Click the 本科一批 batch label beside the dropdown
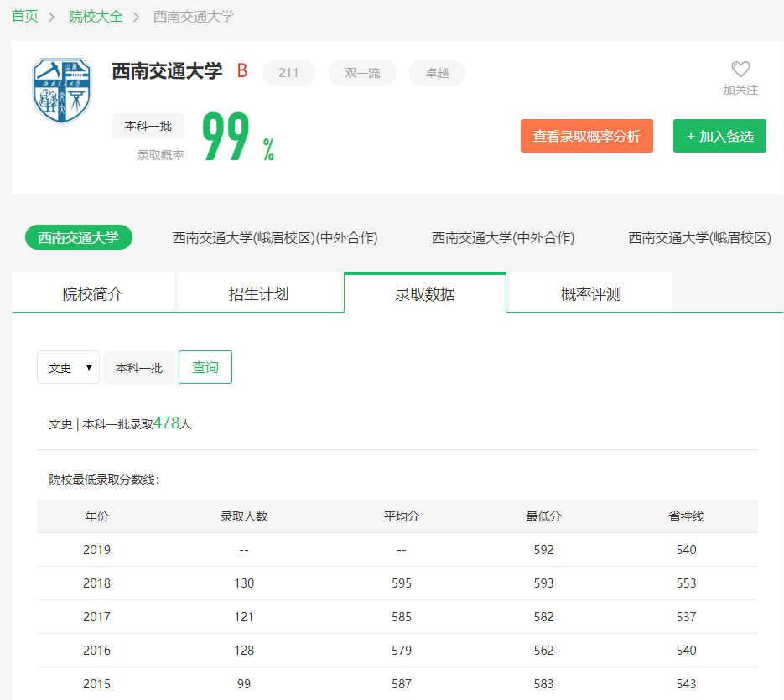This screenshot has width=784, height=700. pyautogui.click(x=139, y=368)
